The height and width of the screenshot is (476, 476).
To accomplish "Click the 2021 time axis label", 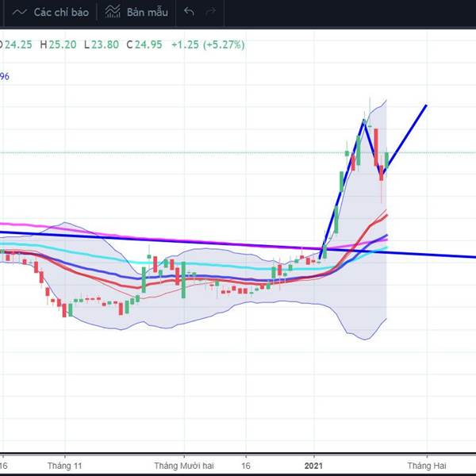I will click(x=313, y=466).
